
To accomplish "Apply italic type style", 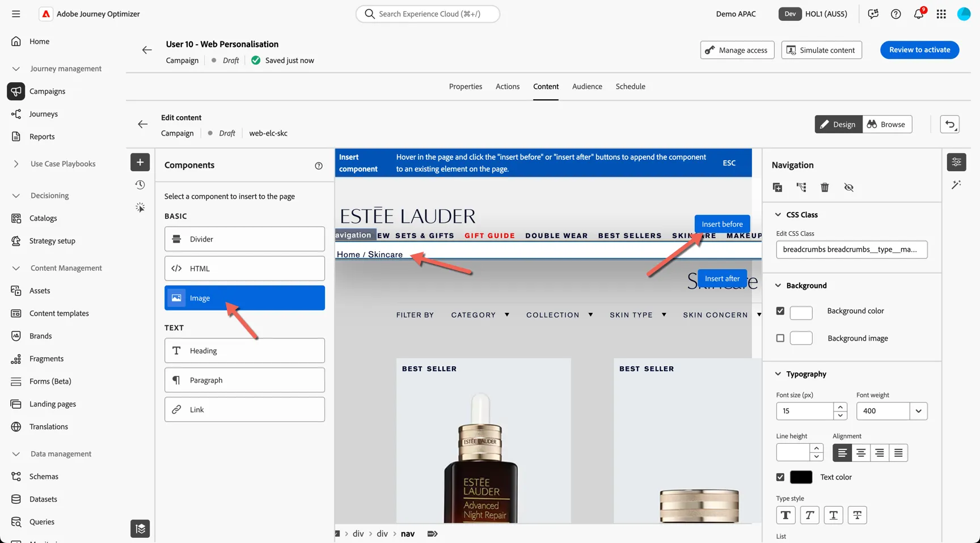I will [809, 515].
